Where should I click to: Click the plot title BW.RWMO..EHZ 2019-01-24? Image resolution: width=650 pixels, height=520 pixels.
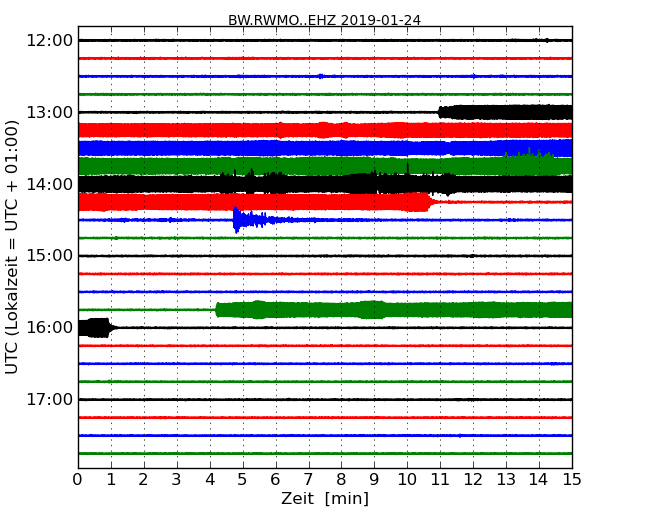(324, 20)
